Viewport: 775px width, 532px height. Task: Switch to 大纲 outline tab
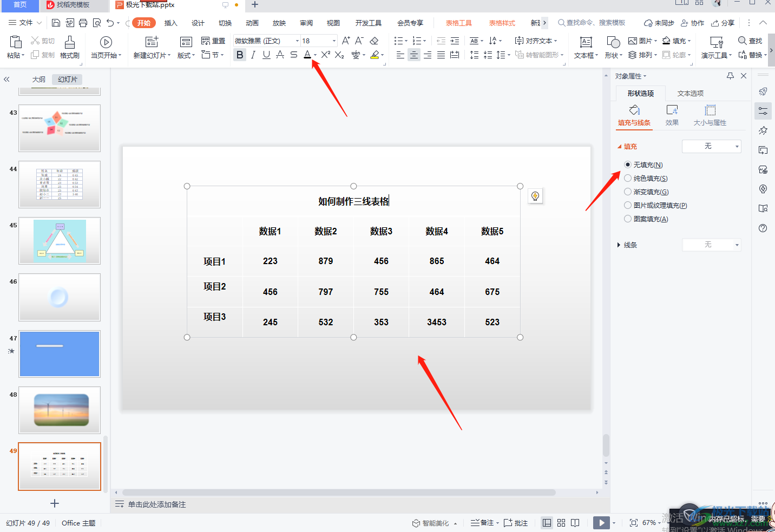39,79
